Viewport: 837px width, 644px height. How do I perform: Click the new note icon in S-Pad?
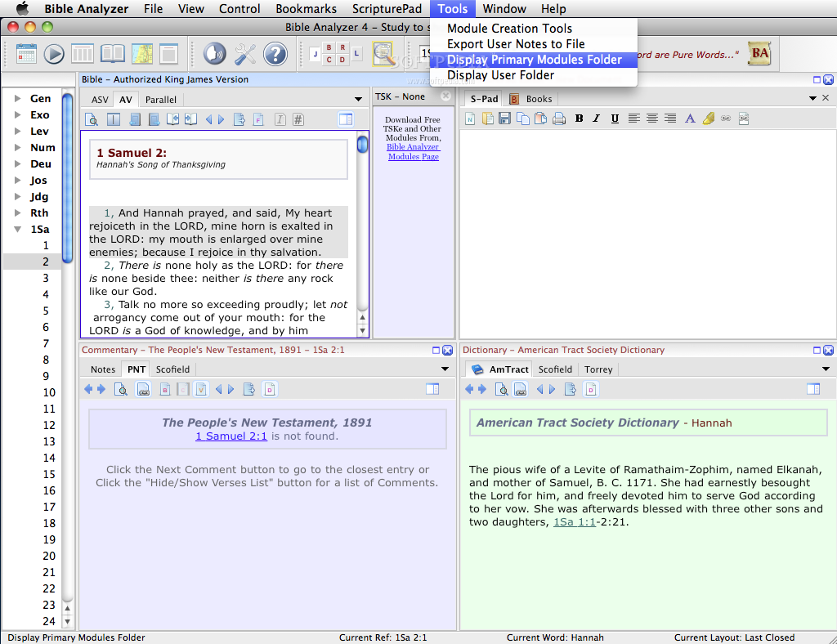(470, 119)
